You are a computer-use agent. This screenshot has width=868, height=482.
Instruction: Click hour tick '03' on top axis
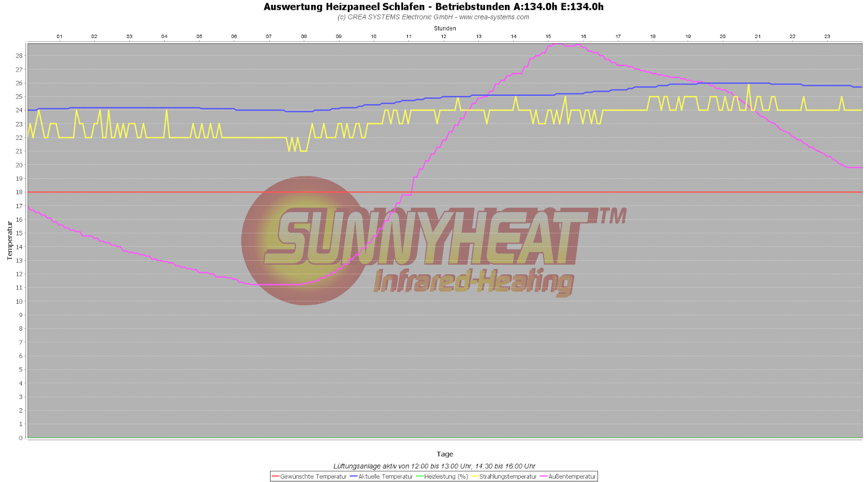pos(130,36)
